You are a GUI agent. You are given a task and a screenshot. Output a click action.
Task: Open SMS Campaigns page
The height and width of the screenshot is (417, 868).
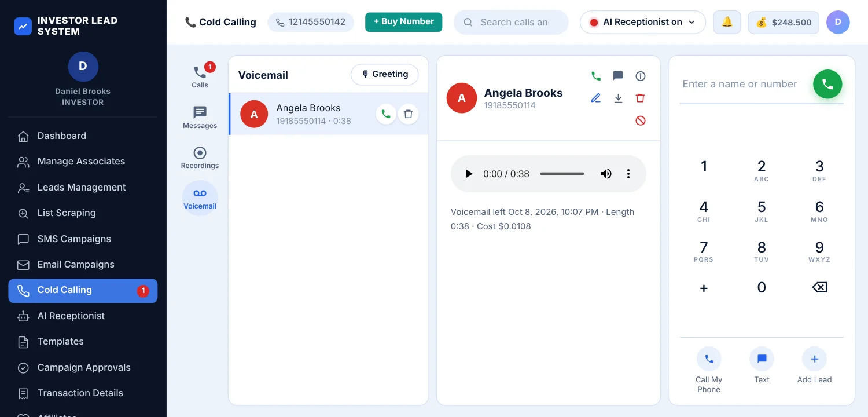(x=83, y=239)
